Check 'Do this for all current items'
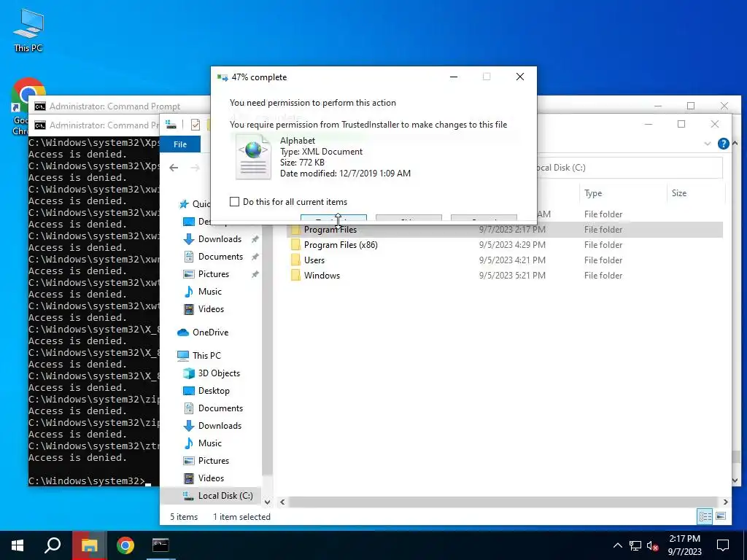Image resolution: width=747 pixels, height=560 pixels. click(234, 201)
